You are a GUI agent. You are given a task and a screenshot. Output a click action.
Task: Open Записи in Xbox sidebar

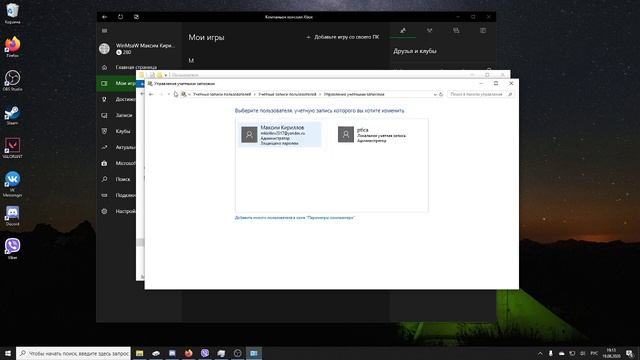(x=117, y=115)
